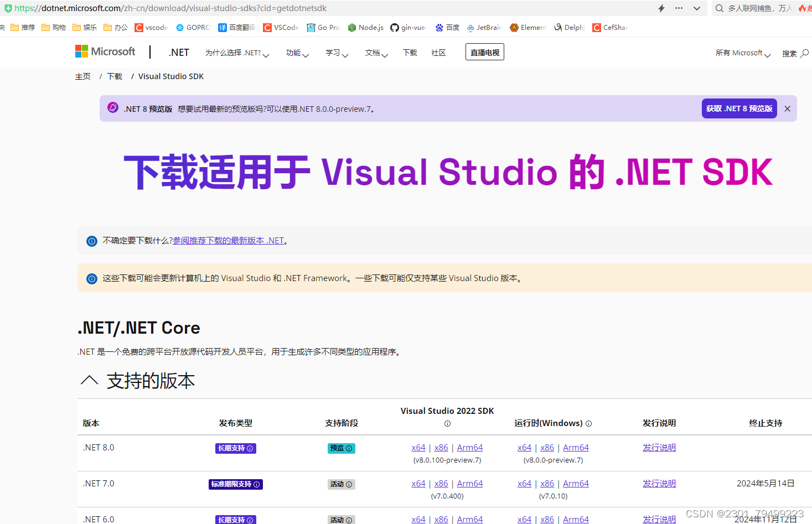
Task: Open the Go Pro bookmark
Action: pos(323,28)
